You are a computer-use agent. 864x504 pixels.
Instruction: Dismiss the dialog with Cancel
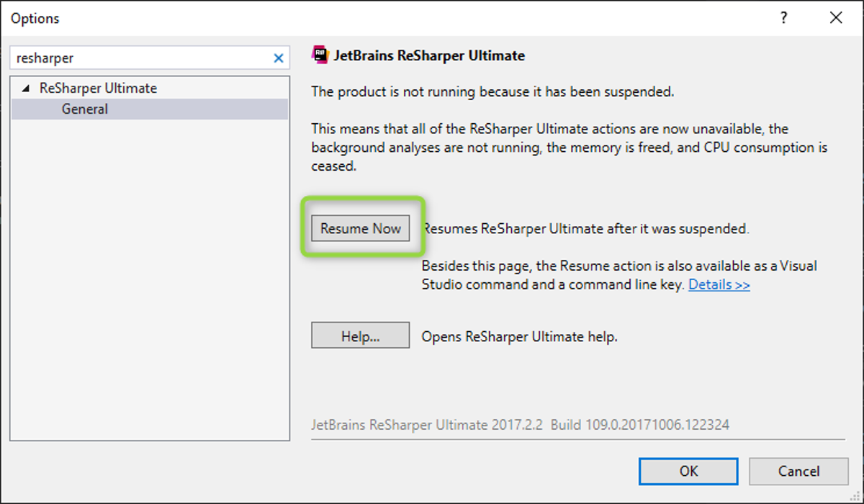click(x=798, y=471)
